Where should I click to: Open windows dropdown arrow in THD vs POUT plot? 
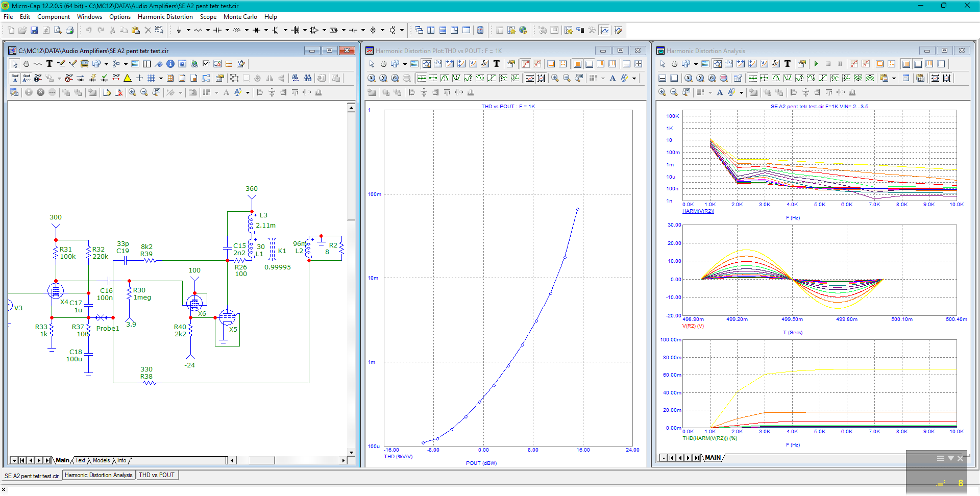(405, 64)
